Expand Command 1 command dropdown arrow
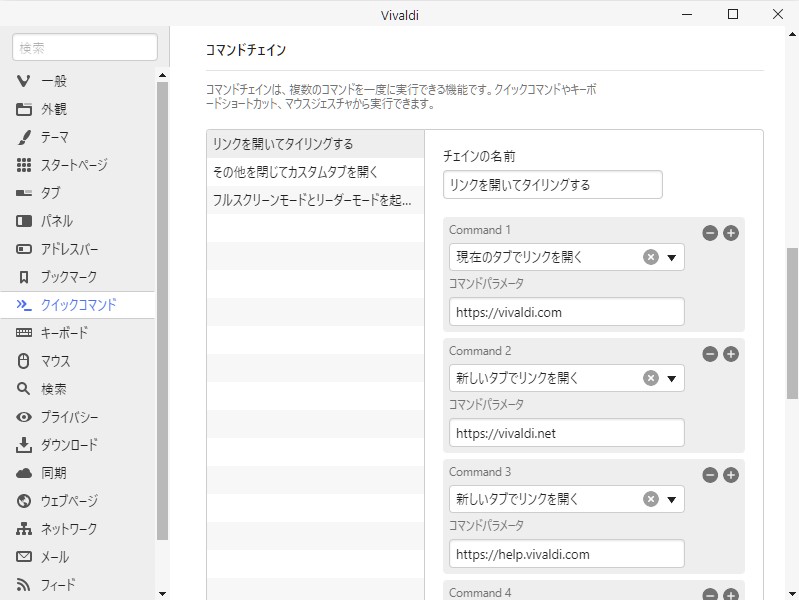The width and height of the screenshot is (799, 600). point(672,257)
